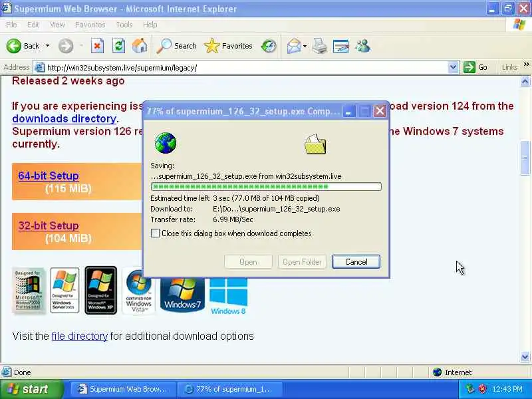Open the Tools menu

124,25
